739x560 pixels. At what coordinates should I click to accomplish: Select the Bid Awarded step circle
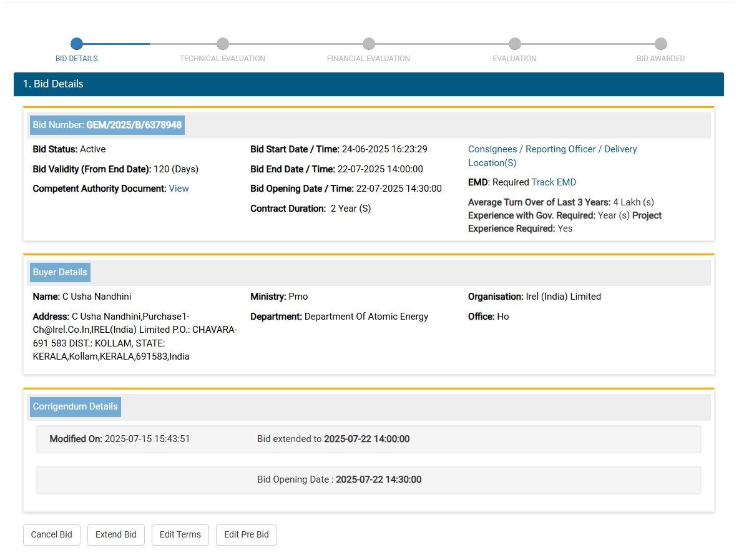click(661, 44)
